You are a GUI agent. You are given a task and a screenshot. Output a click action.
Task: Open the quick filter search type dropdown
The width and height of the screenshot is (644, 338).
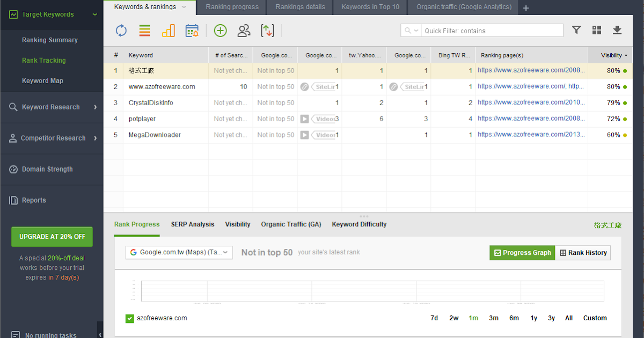[411, 31]
